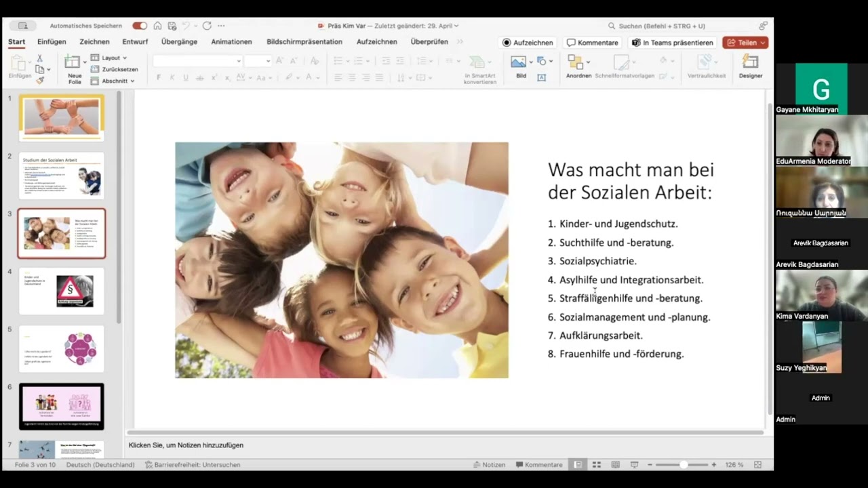Click the slide title 'Was macht man bei der Sozialen Arbeit:'
This screenshot has width=868, height=488.
coord(631,181)
